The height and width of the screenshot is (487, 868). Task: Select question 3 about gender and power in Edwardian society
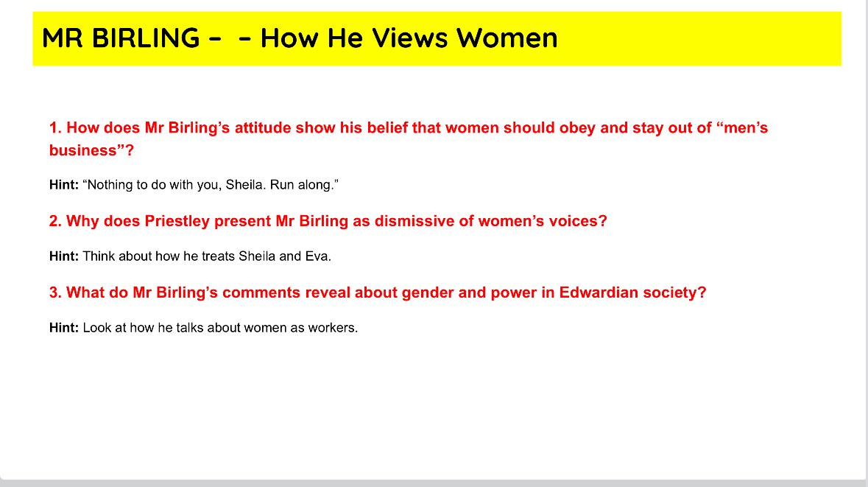(378, 292)
